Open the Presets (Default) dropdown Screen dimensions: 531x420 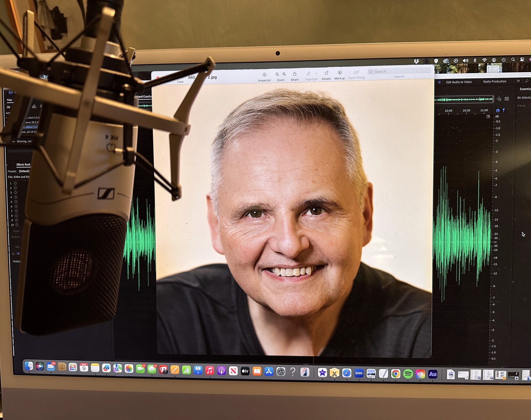(x=24, y=171)
